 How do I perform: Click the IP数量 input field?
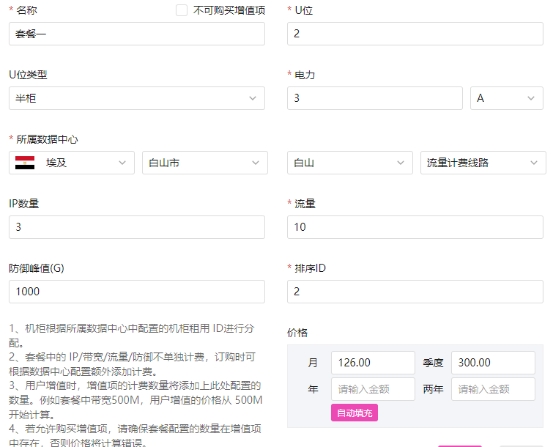(137, 227)
